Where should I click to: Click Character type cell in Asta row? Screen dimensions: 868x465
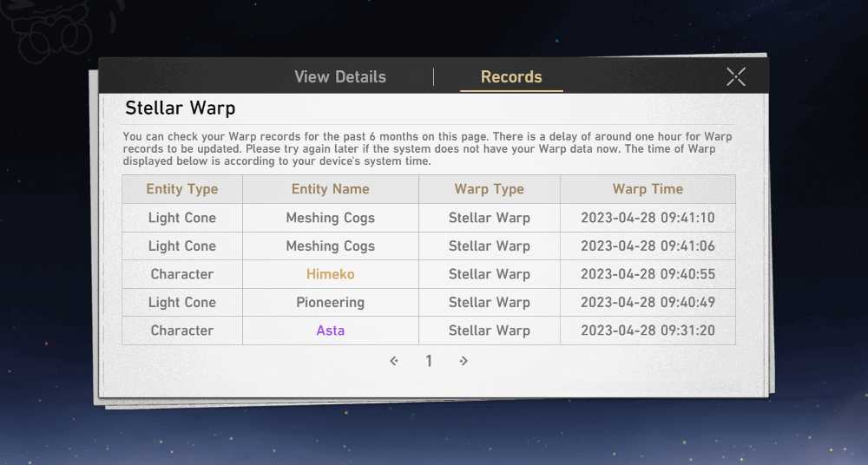click(182, 331)
